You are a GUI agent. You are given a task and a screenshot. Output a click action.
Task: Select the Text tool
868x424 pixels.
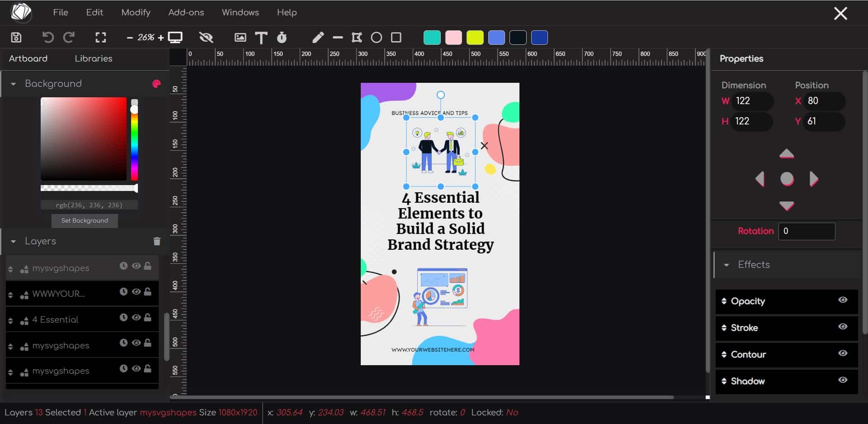point(261,38)
